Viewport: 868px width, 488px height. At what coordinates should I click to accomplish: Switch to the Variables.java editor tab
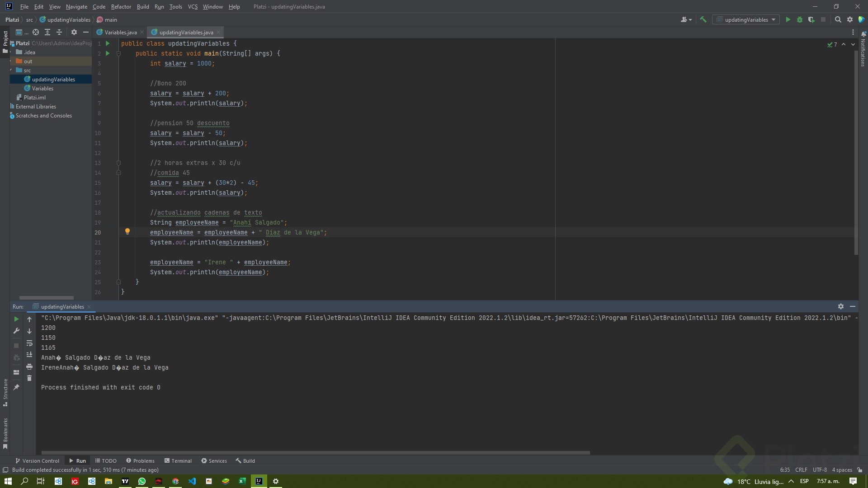tap(120, 32)
